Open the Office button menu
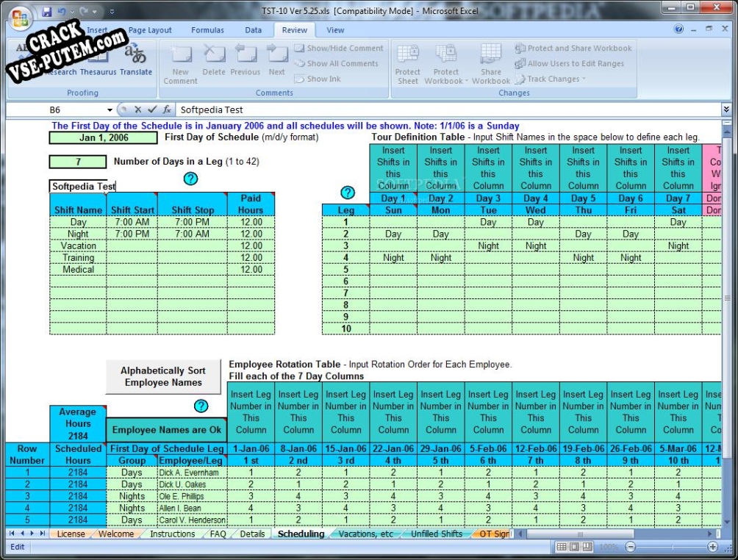Viewport: 738px width, 560px height. point(20,18)
